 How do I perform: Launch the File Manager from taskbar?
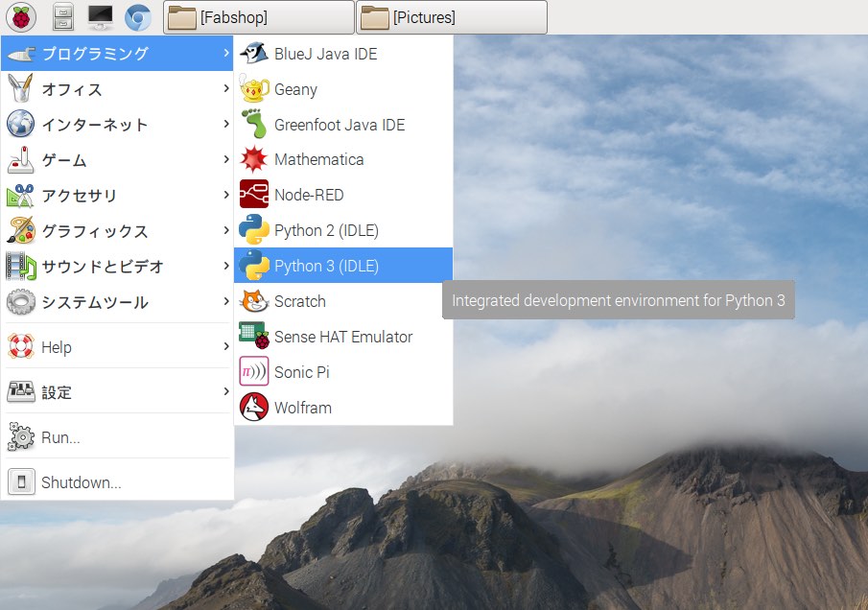[x=63, y=17]
